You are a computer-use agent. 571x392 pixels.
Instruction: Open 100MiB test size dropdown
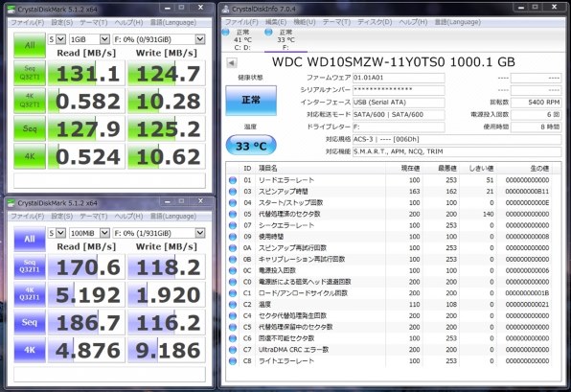[x=89, y=233]
